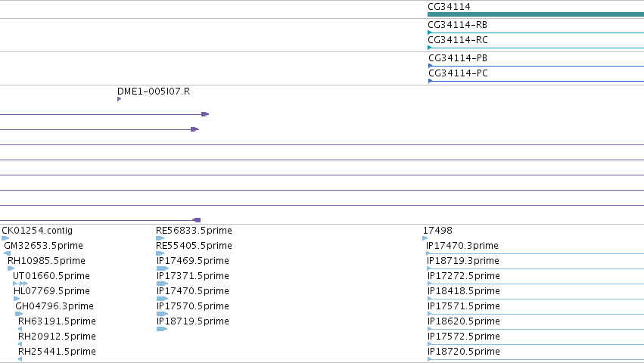The width and height of the screenshot is (644, 363).
Task: Select IP17571.5prime EST label
Action: pos(464,306)
